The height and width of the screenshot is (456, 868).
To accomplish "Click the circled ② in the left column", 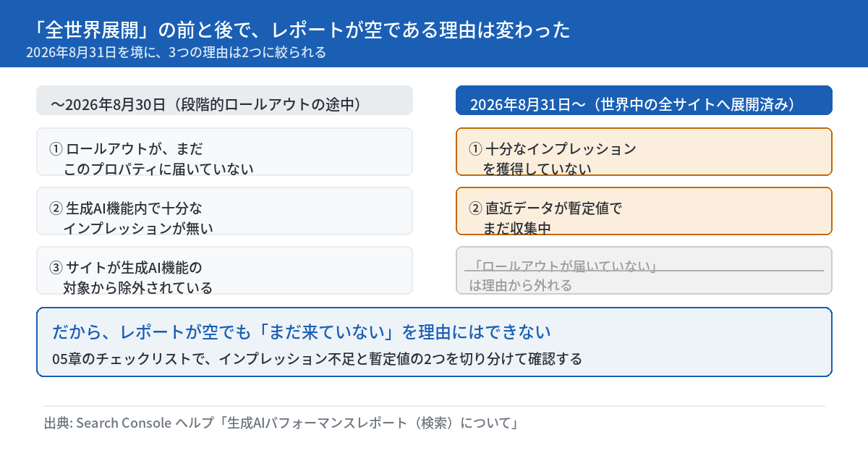I will tap(56, 208).
